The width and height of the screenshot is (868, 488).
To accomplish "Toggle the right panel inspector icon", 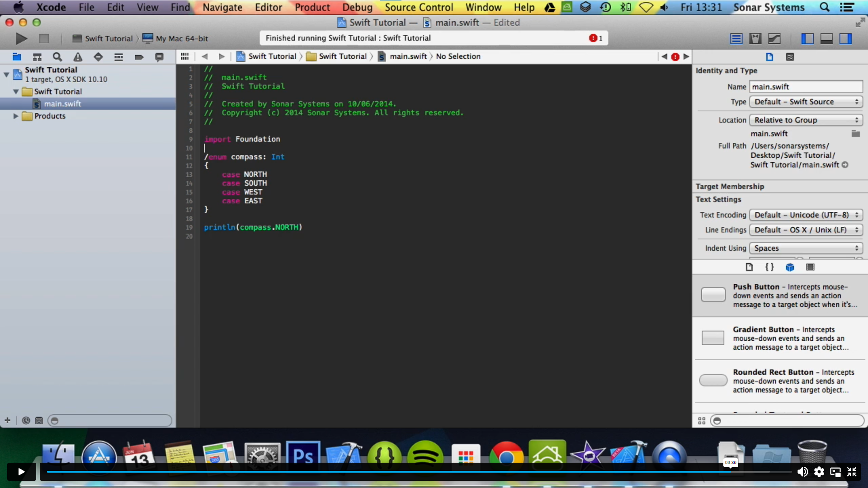I will coord(847,38).
